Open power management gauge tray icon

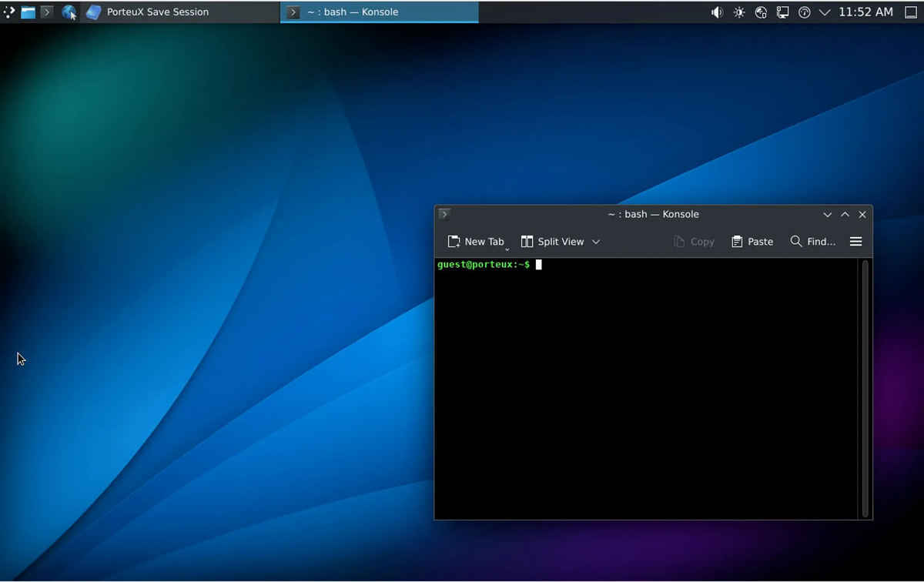tap(804, 12)
